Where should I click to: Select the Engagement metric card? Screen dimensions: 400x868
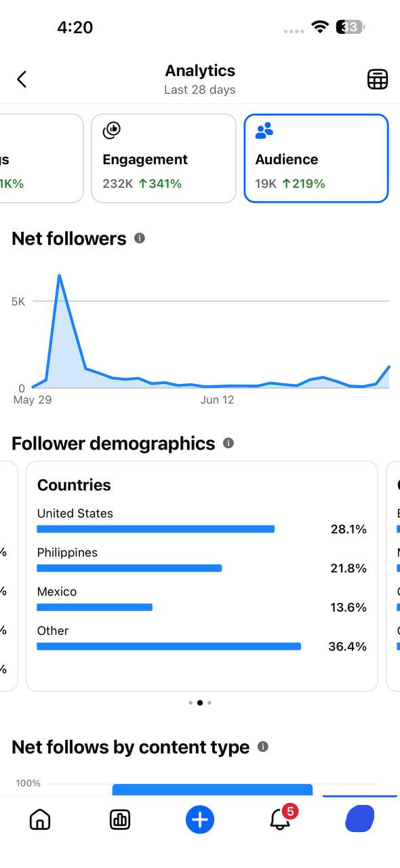pyautogui.click(x=163, y=158)
